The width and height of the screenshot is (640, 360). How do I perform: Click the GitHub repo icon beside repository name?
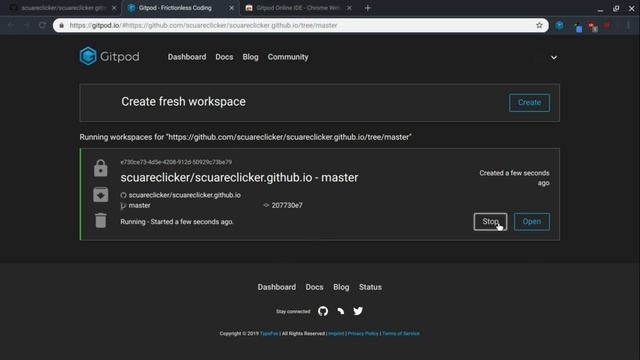(x=123, y=195)
